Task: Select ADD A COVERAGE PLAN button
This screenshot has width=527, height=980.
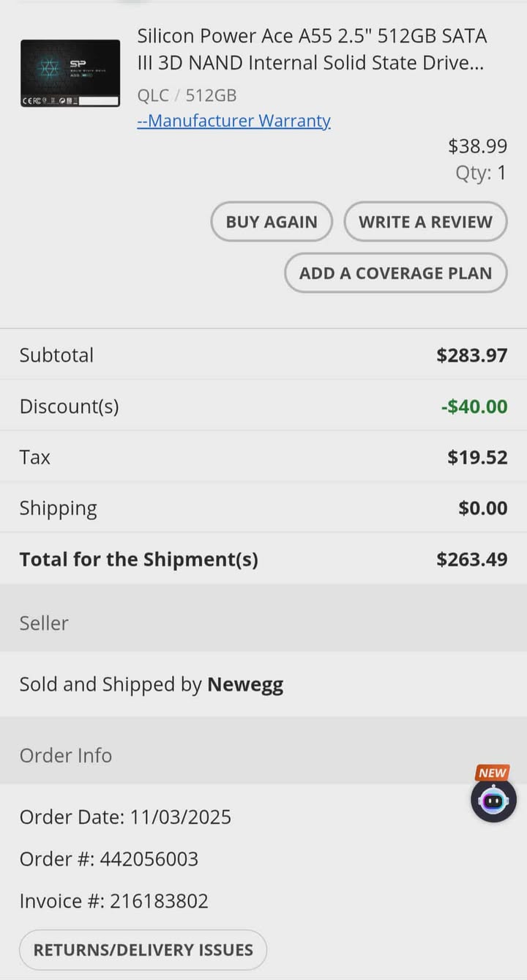Action: [x=395, y=273]
